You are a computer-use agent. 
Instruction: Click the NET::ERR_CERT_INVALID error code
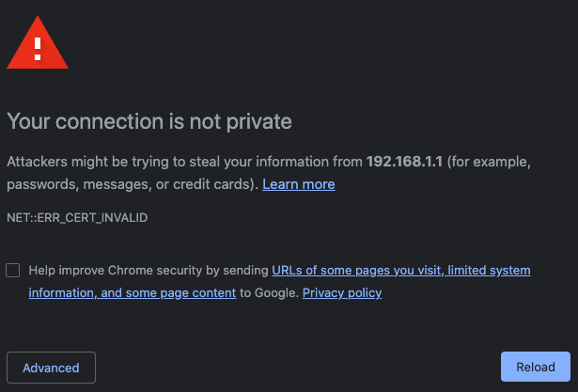point(77,217)
